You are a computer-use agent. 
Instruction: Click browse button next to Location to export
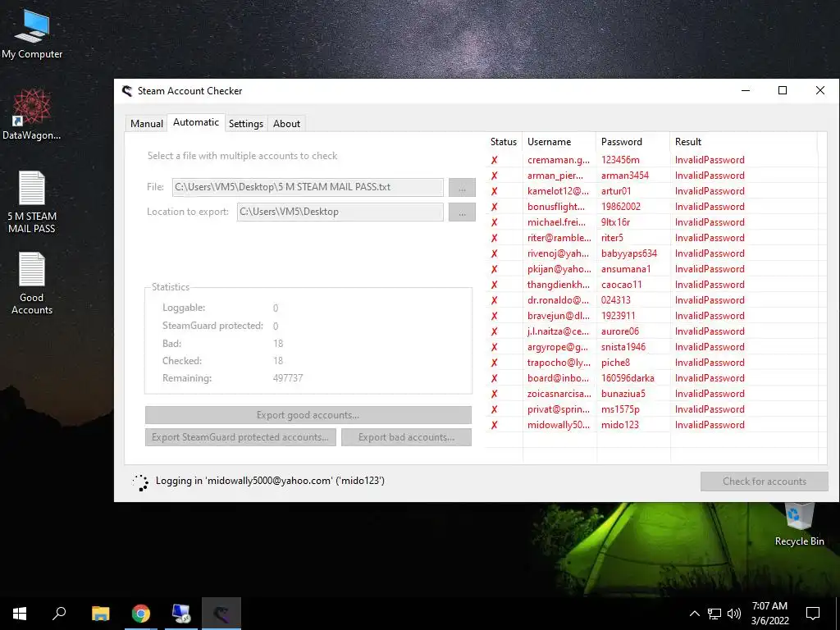pos(462,212)
